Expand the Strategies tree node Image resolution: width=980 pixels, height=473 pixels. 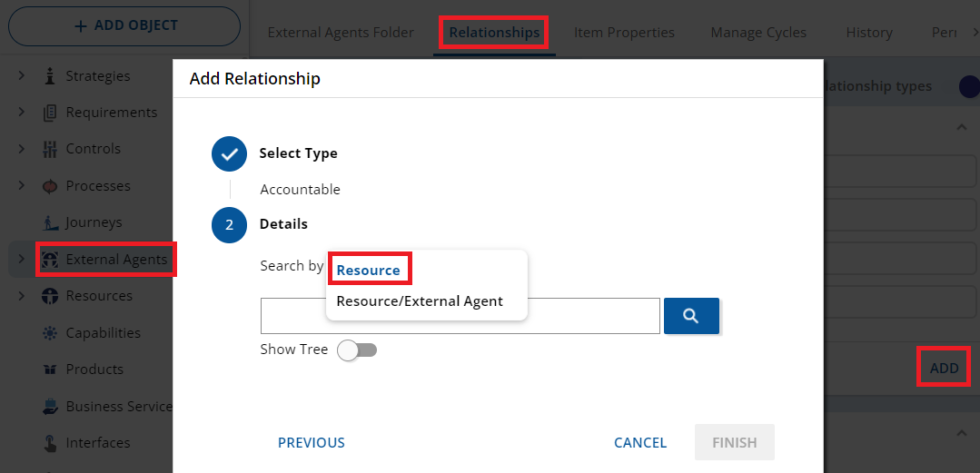click(21, 76)
